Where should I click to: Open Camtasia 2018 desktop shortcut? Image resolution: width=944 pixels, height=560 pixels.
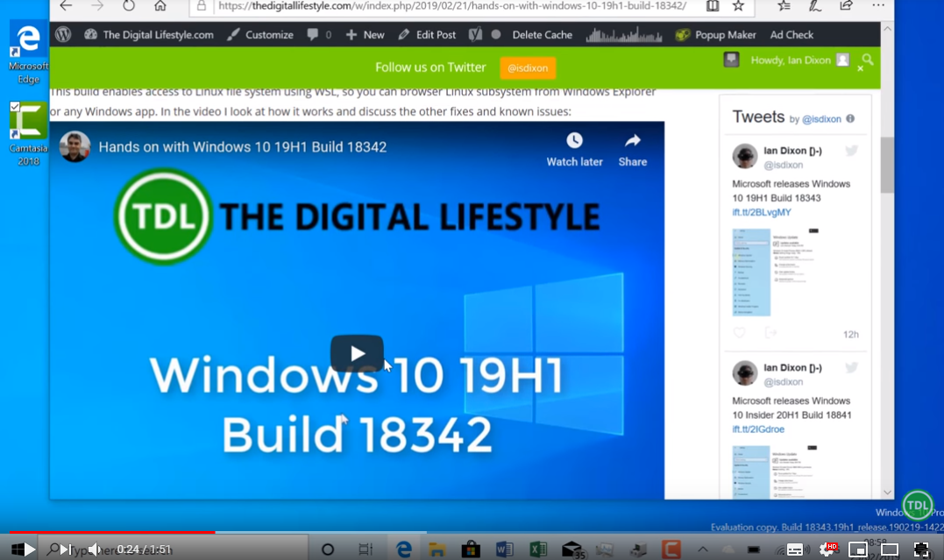tap(28, 134)
